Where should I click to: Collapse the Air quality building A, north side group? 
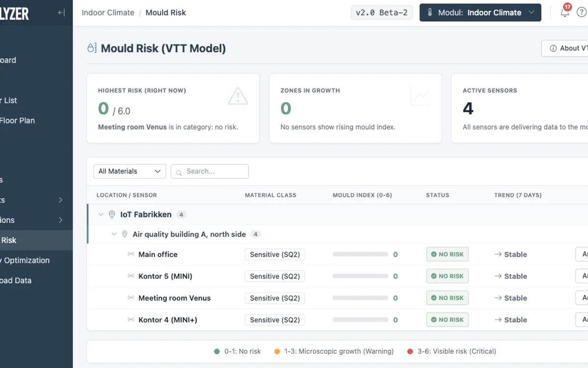point(114,235)
